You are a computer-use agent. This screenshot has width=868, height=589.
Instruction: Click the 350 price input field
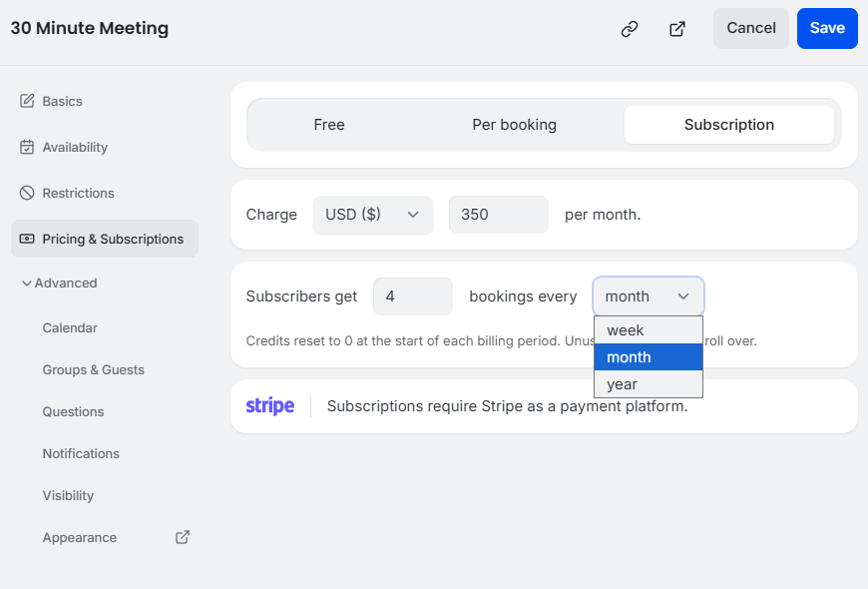point(499,215)
